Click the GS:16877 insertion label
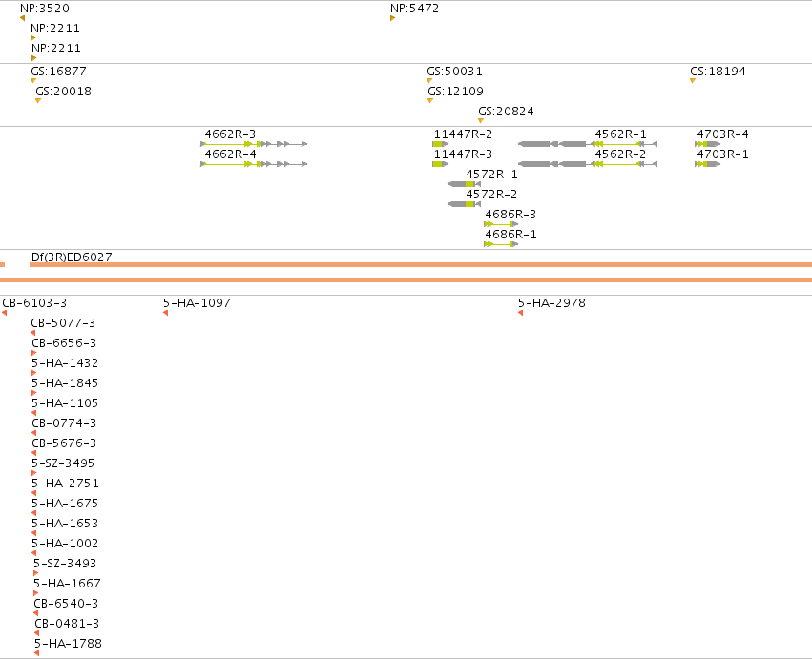This screenshot has width=812, height=659. point(58,71)
